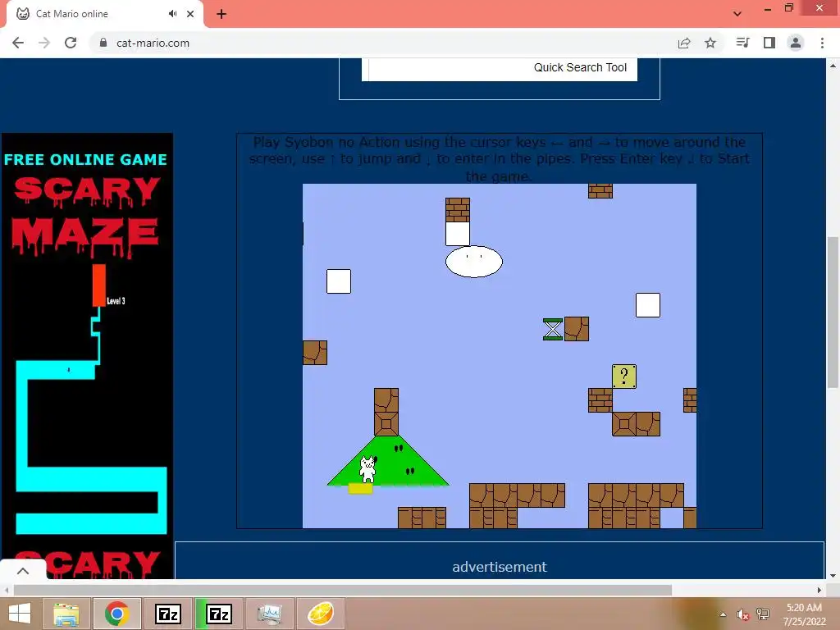The height and width of the screenshot is (630, 840).
Task: Share this page via share icon
Action: point(684,43)
